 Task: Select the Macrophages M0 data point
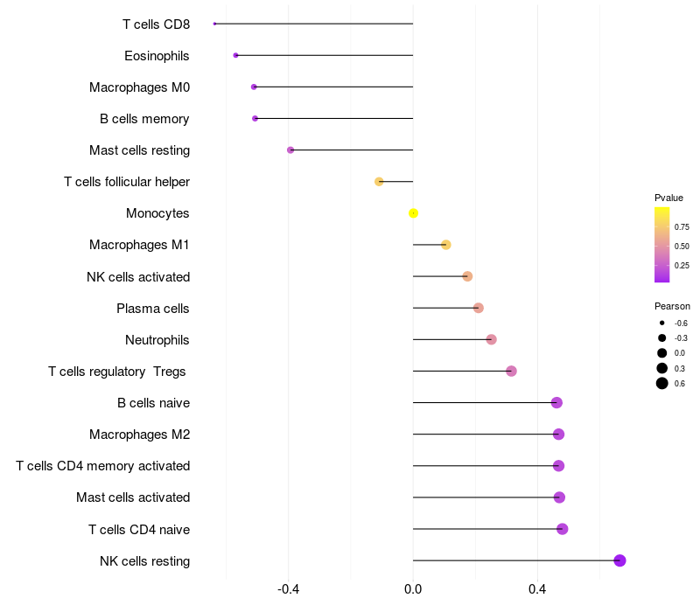[254, 87]
